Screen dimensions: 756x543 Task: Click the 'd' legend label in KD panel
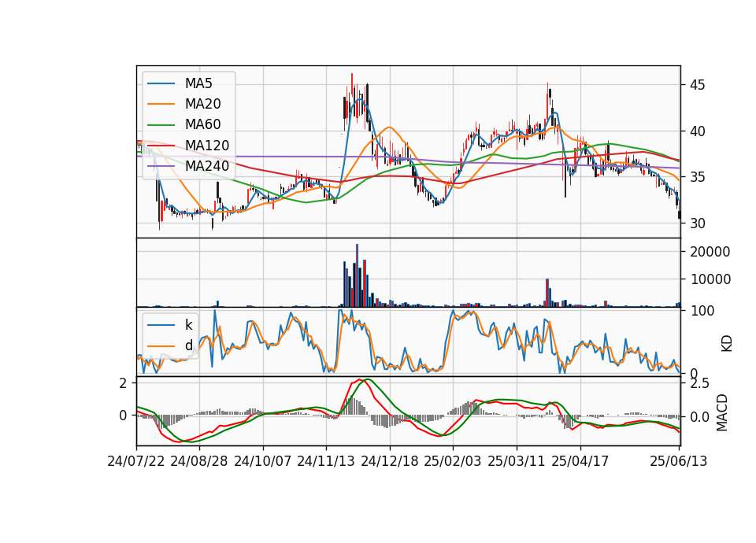pyautogui.click(x=188, y=345)
